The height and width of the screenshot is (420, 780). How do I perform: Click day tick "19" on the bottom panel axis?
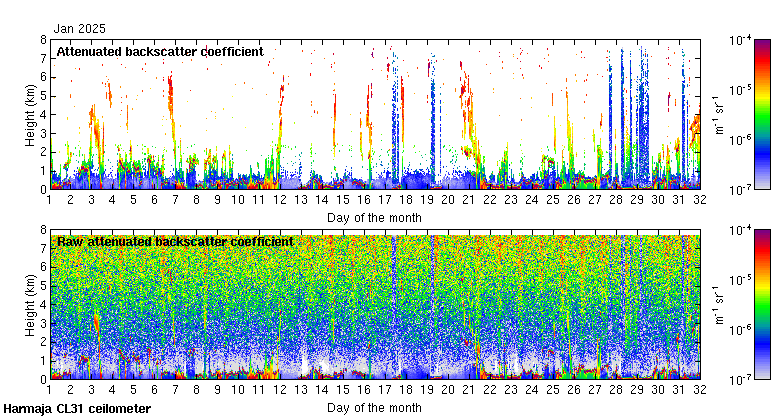[427, 390]
